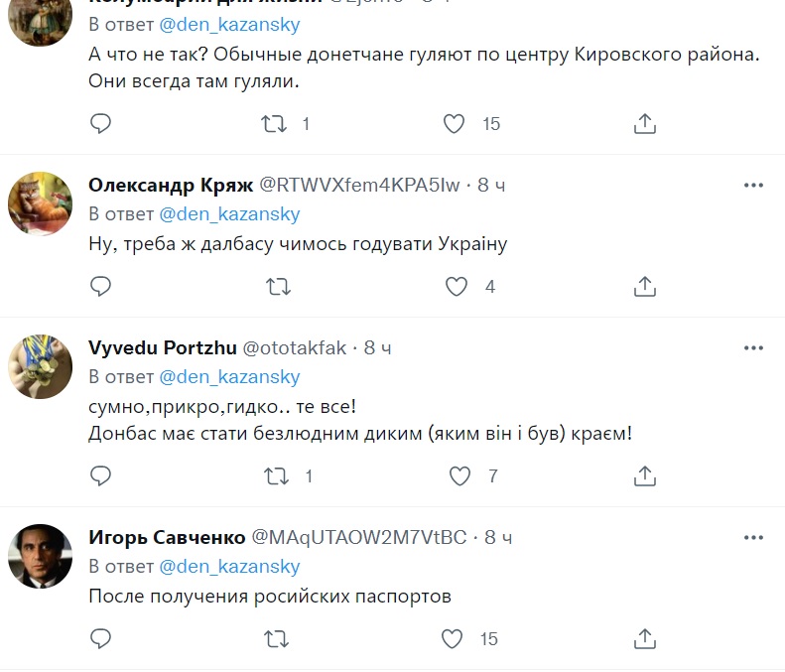Screen dimensions: 785x672
Task: Click Vyvedu Portzhu's profile avatar
Action: (x=40, y=366)
